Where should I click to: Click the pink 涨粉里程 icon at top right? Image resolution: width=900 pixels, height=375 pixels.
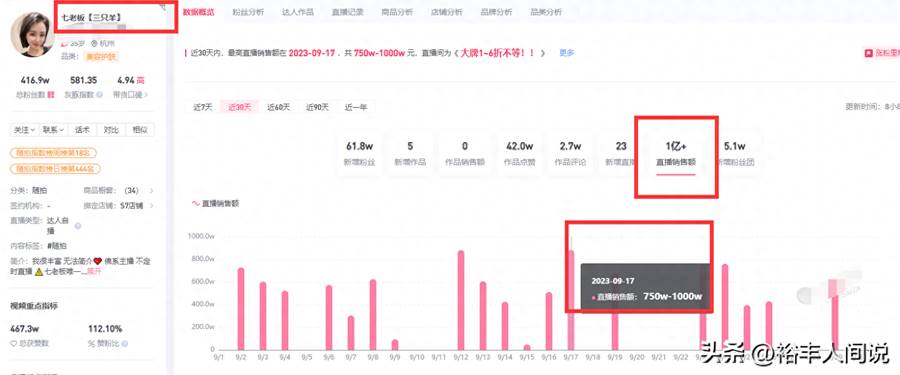(x=869, y=53)
